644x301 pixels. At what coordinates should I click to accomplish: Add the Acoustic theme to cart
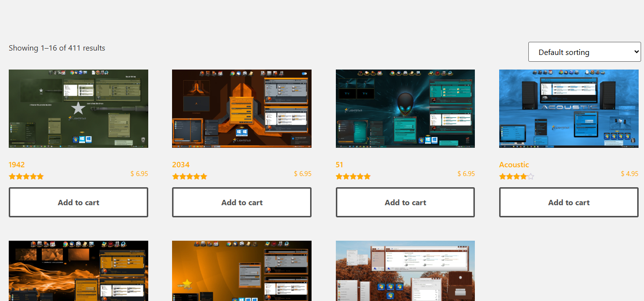coord(569,202)
